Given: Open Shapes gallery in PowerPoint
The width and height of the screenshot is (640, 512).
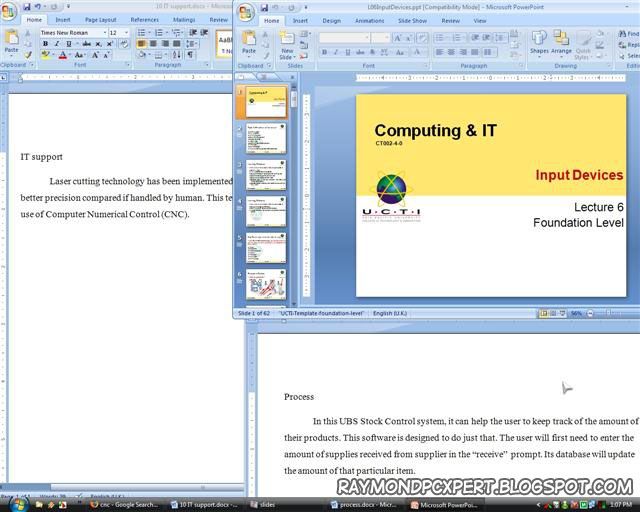Looking at the screenshot, I should (539, 44).
